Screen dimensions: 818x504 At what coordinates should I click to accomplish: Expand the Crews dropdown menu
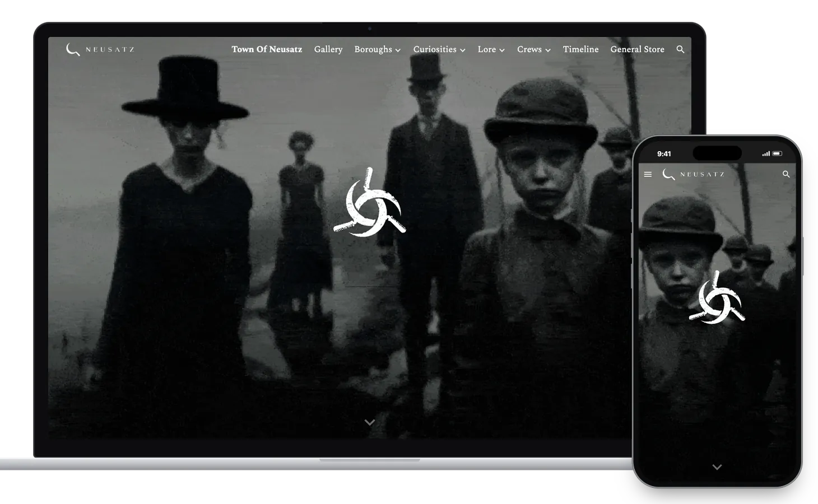click(x=534, y=49)
